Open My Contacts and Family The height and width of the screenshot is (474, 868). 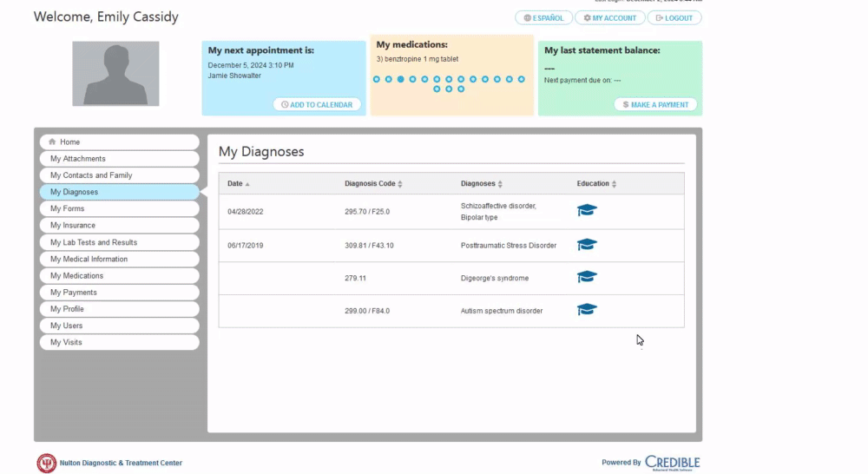point(120,175)
